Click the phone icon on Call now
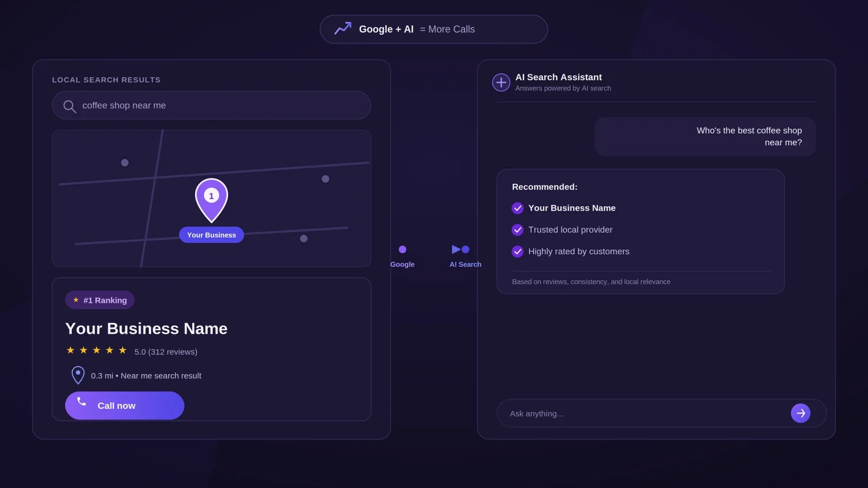 (x=81, y=402)
